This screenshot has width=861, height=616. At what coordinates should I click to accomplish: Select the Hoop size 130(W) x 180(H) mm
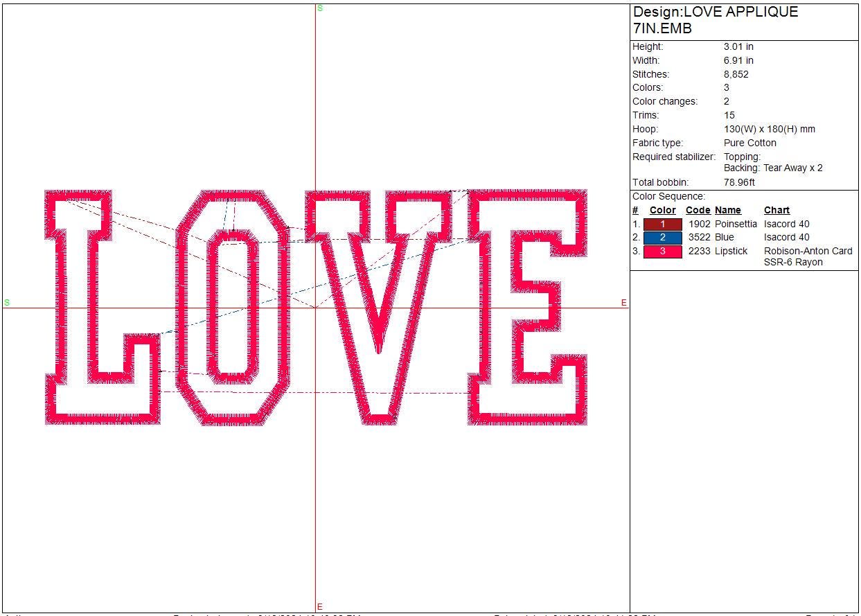tap(769, 129)
